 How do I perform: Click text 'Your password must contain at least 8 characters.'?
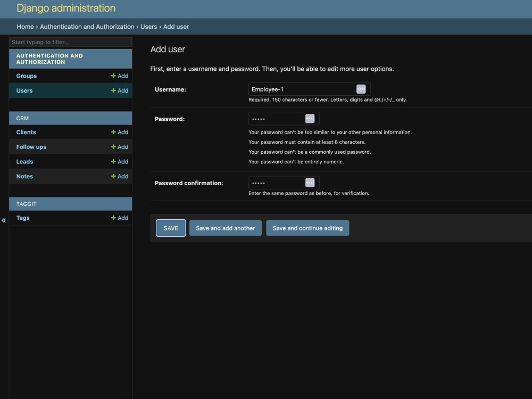pyautogui.click(x=307, y=142)
